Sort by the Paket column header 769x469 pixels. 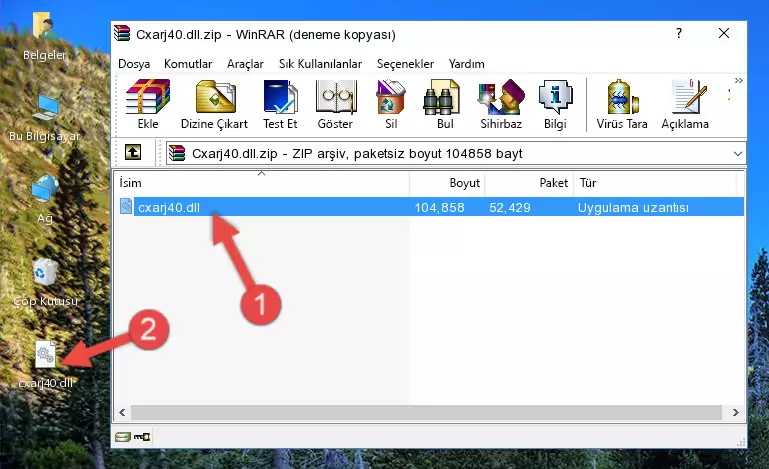[529, 182]
